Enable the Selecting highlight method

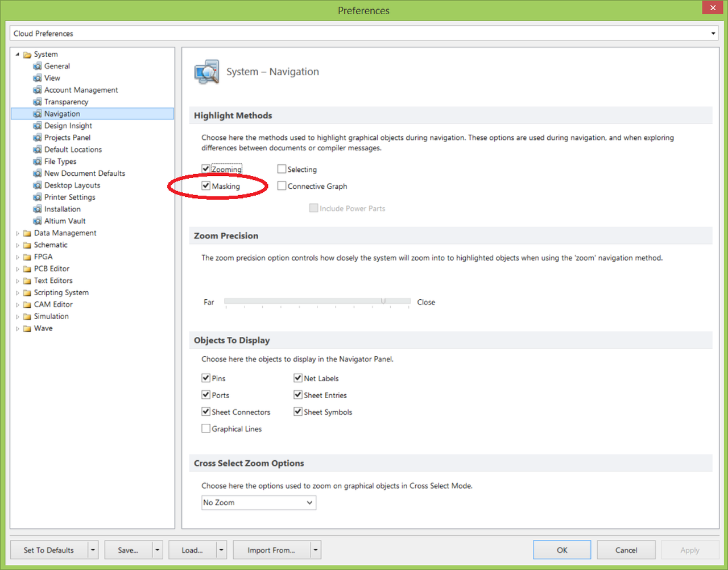pos(282,169)
